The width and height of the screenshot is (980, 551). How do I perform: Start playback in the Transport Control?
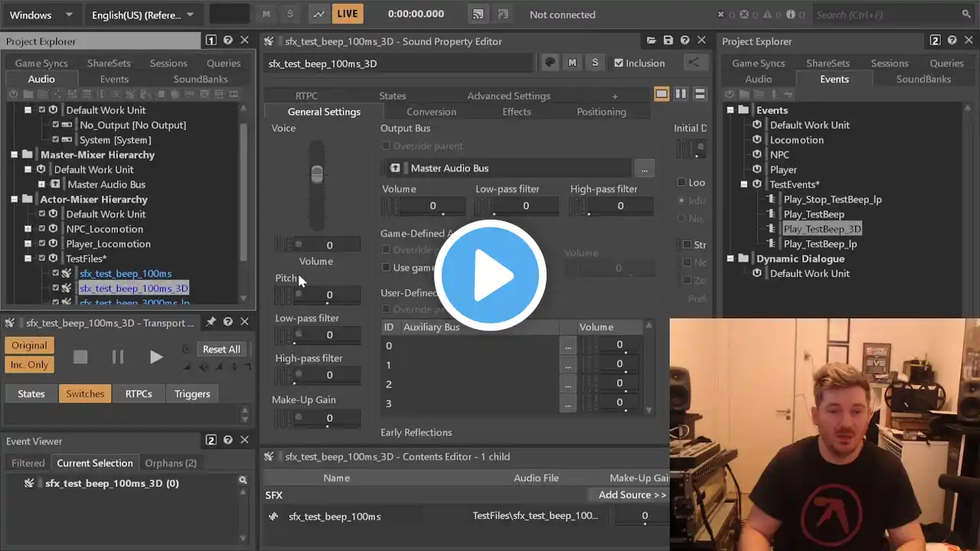pyautogui.click(x=156, y=357)
